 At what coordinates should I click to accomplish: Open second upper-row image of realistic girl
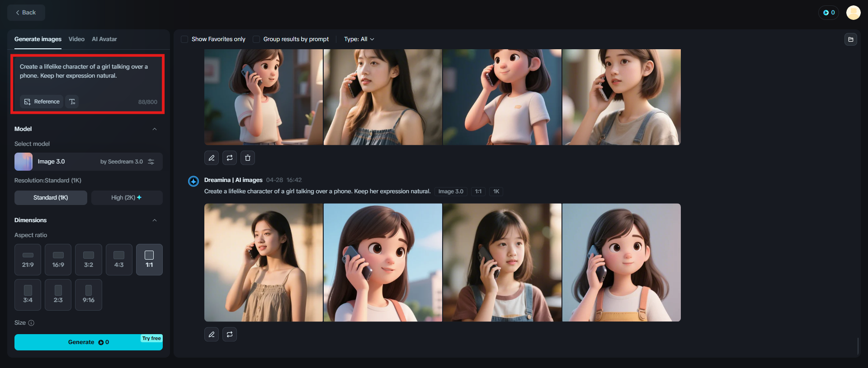click(383, 97)
